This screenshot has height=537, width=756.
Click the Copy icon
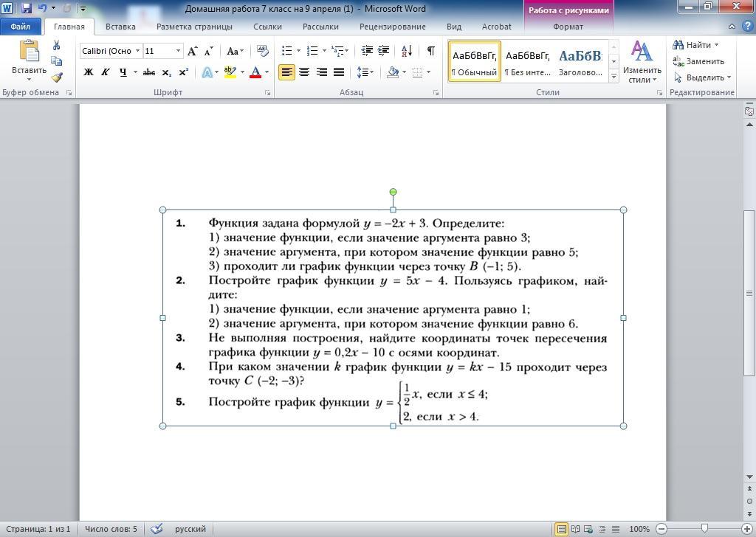56,61
